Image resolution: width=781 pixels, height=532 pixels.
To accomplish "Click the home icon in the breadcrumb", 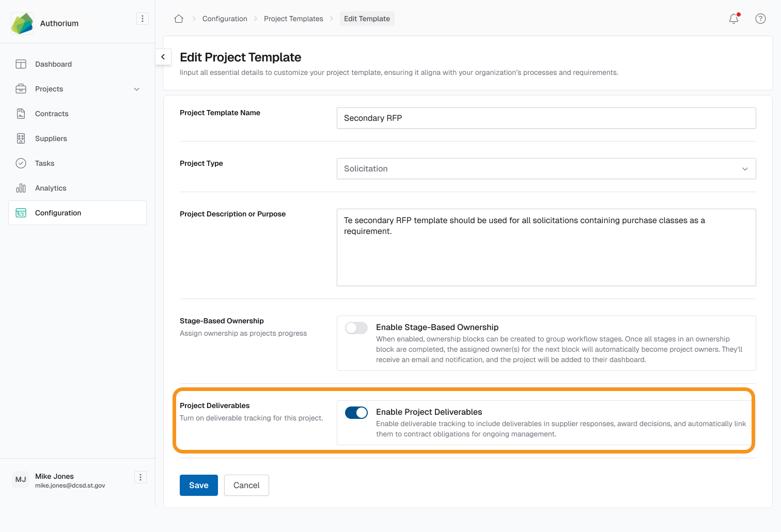I will 178,18.
